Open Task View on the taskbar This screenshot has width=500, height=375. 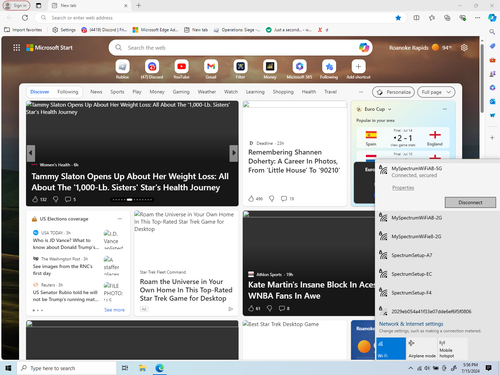125,368
